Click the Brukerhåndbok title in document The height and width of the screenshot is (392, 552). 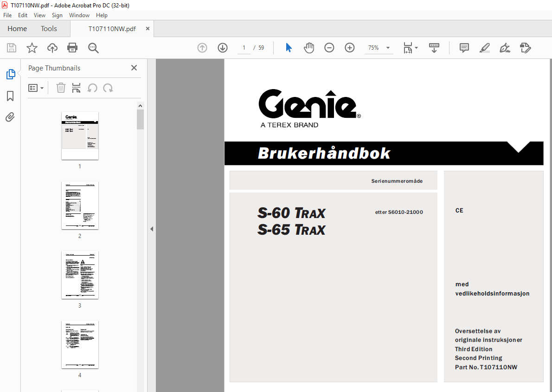pyautogui.click(x=324, y=153)
